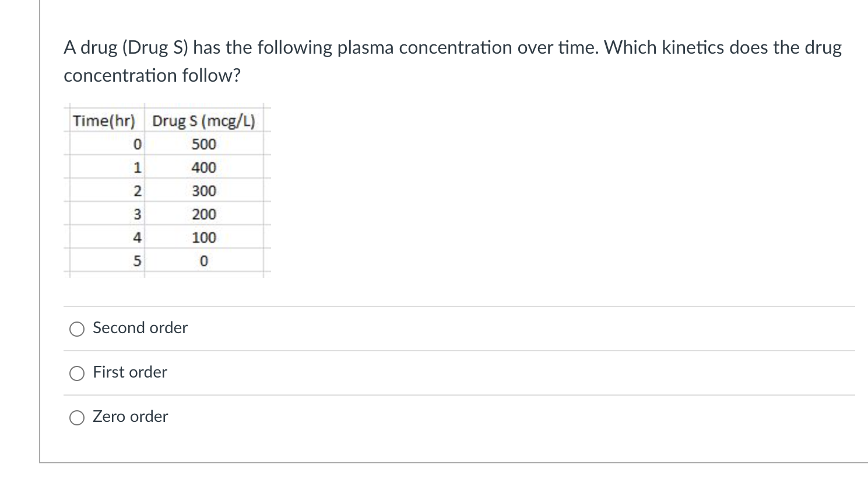868x482 pixels.
Task: Click the 400 concentration cell
Action: (204, 167)
